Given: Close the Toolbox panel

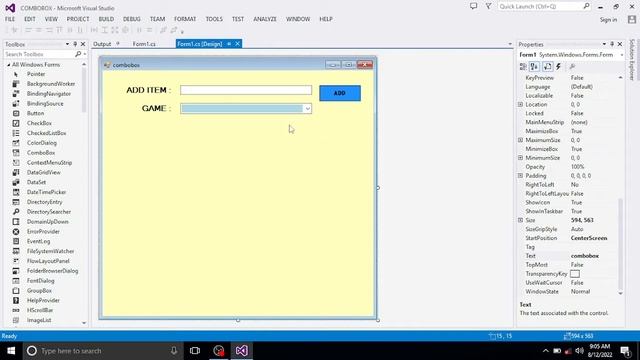Looking at the screenshot, I should coord(83,44).
